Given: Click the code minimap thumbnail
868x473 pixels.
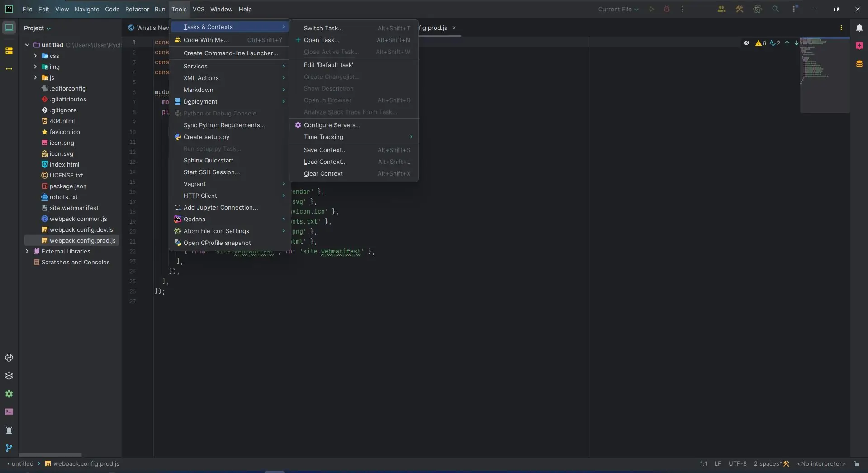Looking at the screenshot, I should tap(825, 75).
